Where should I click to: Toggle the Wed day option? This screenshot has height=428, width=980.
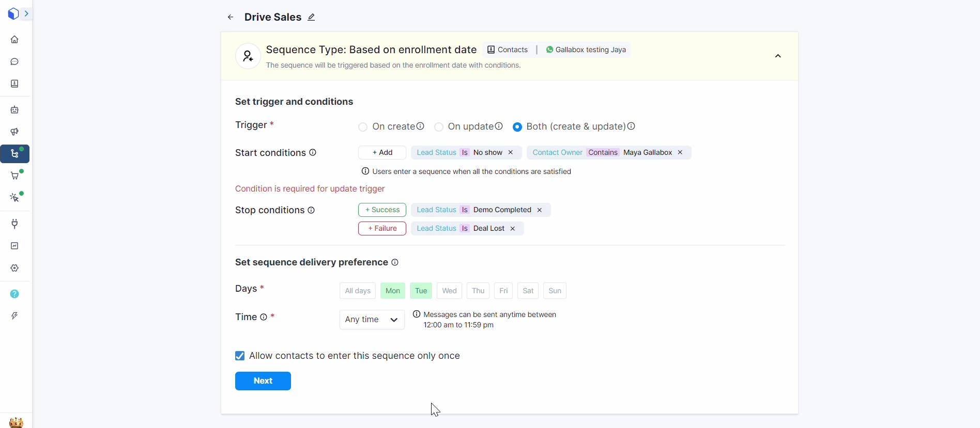[449, 291]
